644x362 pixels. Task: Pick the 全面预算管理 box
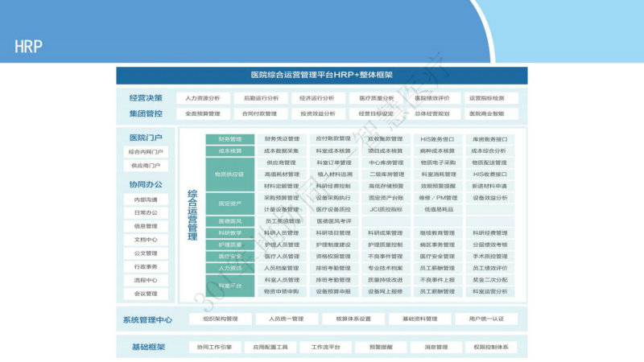coord(203,113)
